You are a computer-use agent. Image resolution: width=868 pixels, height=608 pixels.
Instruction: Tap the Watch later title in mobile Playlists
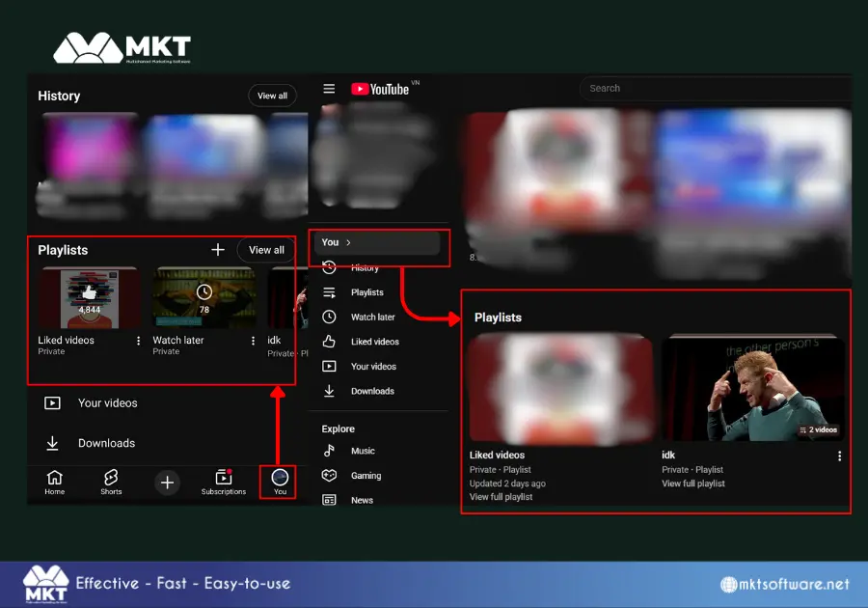178,340
